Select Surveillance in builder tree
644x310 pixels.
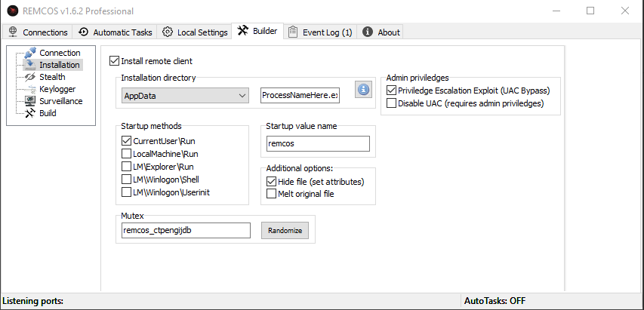coord(61,101)
